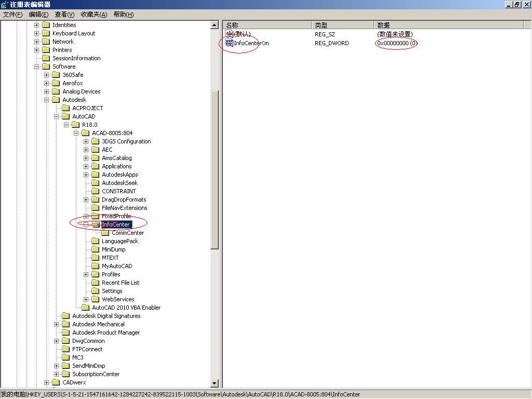Click the tree scrollbar up arrow
This screenshot has height=399, width=532.
pyautogui.click(x=215, y=25)
